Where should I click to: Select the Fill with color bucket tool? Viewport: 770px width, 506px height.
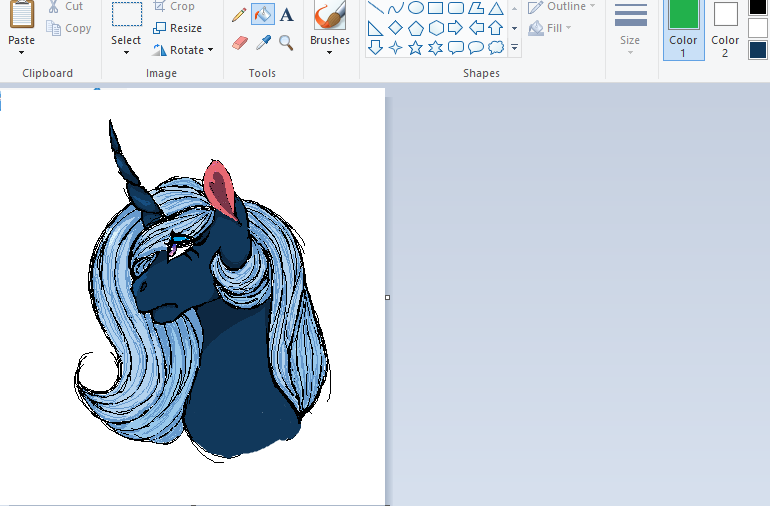pos(262,15)
